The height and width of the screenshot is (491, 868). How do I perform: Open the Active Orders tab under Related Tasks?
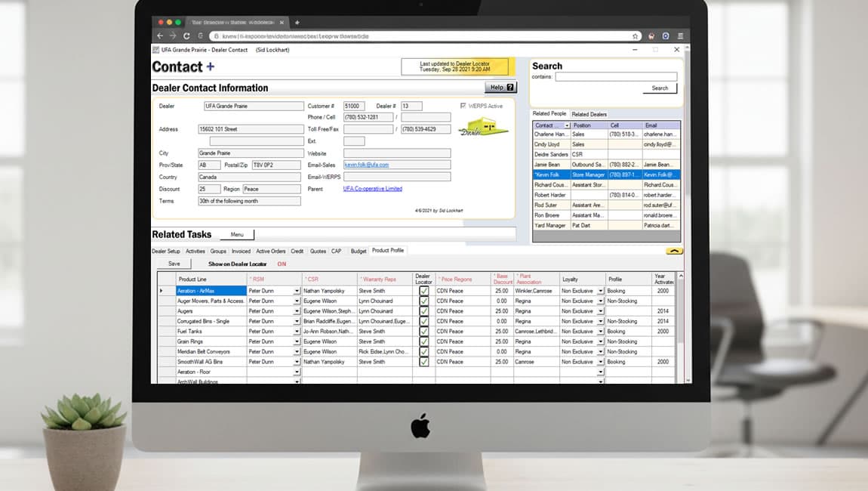click(x=270, y=251)
